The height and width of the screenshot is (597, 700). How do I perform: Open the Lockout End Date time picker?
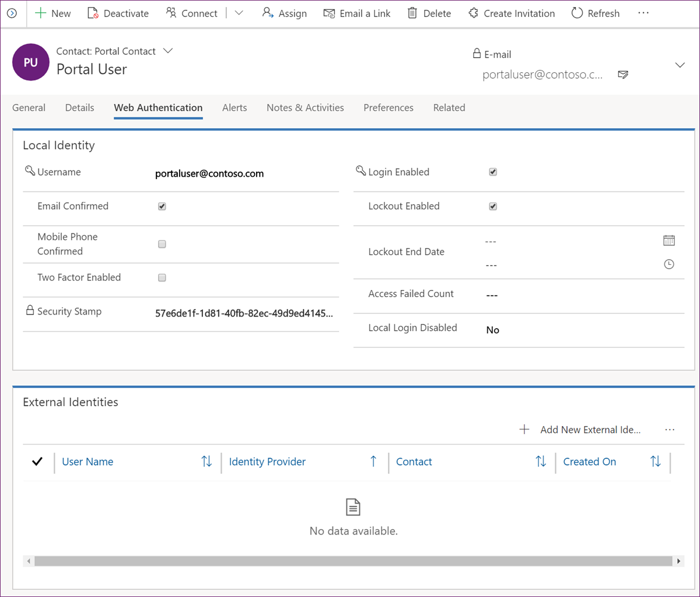pyautogui.click(x=669, y=264)
